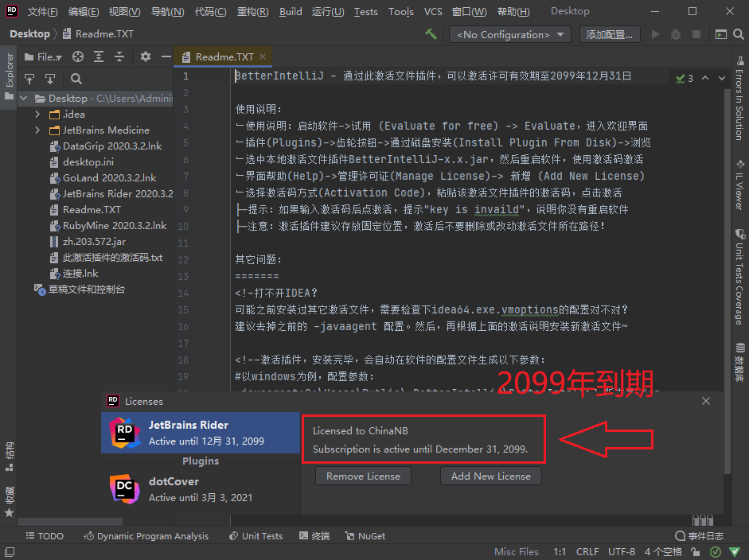
Task: Open the Unit Tests Coverage side panel
Action: point(739,278)
